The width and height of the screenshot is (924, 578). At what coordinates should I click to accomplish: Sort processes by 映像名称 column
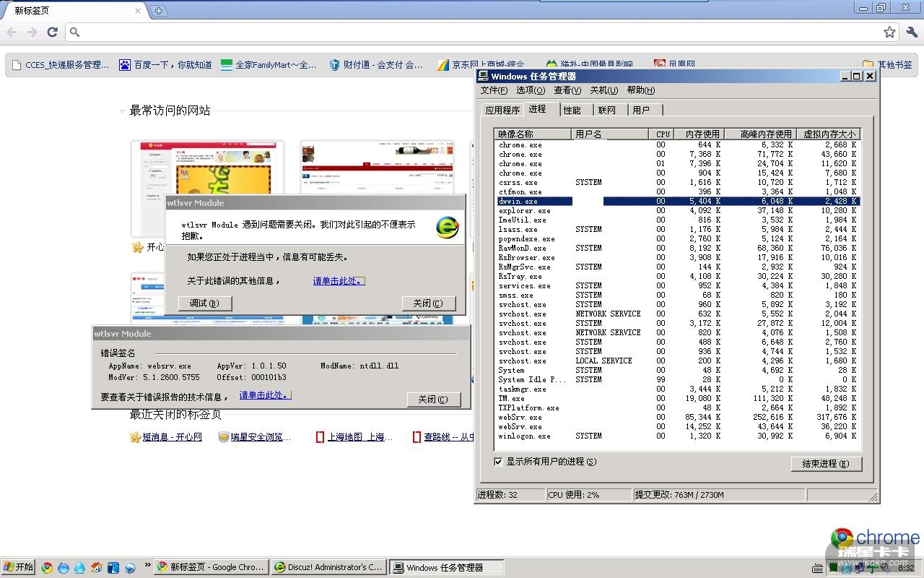coord(533,134)
